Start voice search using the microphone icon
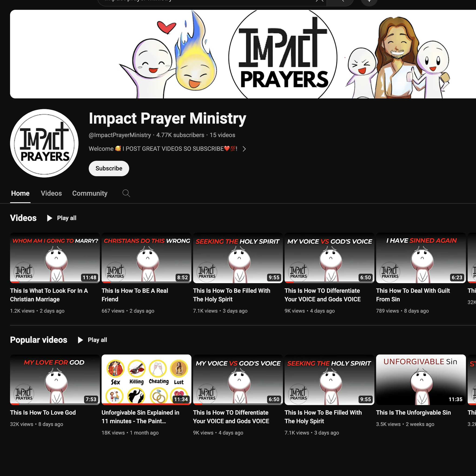 pos(369,1)
